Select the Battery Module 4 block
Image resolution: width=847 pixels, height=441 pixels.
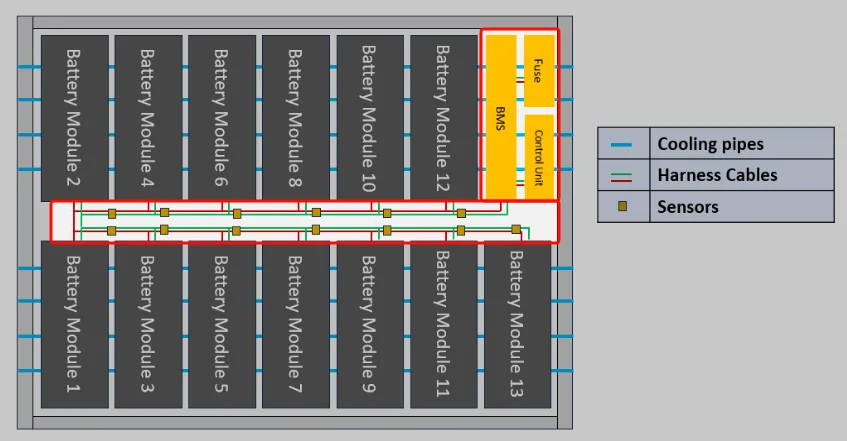pyautogui.click(x=148, y=118)
